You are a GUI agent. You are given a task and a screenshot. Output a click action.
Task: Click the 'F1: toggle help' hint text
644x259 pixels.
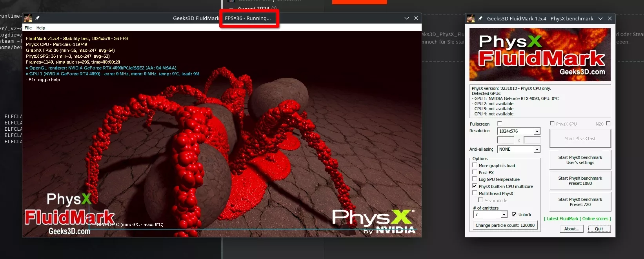tap(43, 80)
